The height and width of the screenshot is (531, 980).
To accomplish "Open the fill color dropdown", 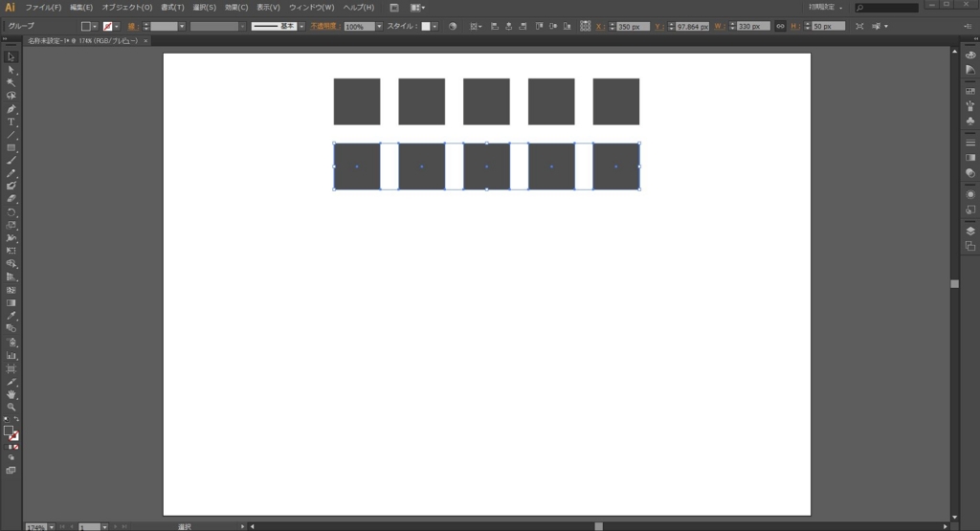I will (95, 26).
